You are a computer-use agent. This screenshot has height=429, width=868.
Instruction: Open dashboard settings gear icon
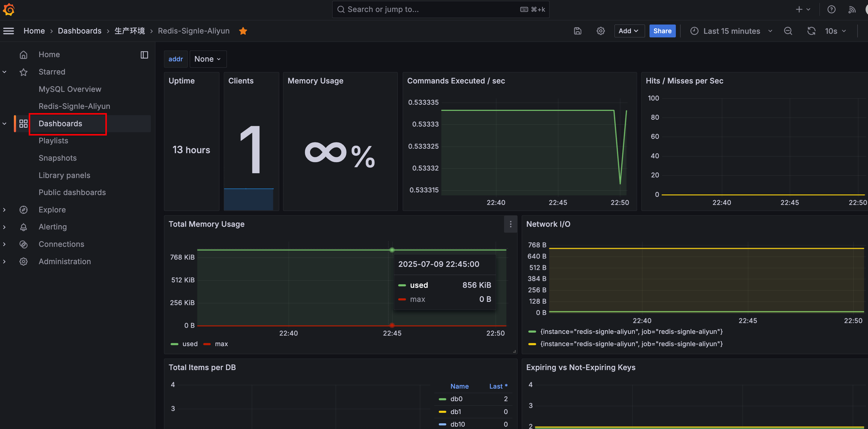click(600, 31)
